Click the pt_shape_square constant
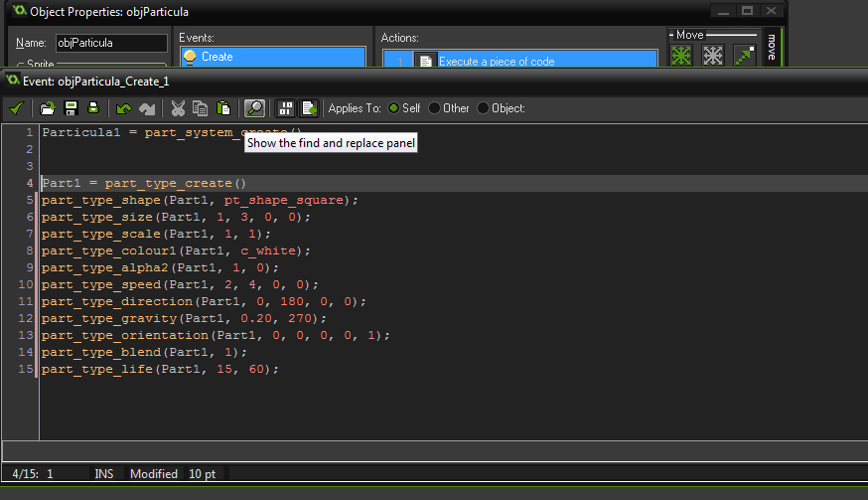The height and width of the screenshot is (500, 868). tap(283, 200)
